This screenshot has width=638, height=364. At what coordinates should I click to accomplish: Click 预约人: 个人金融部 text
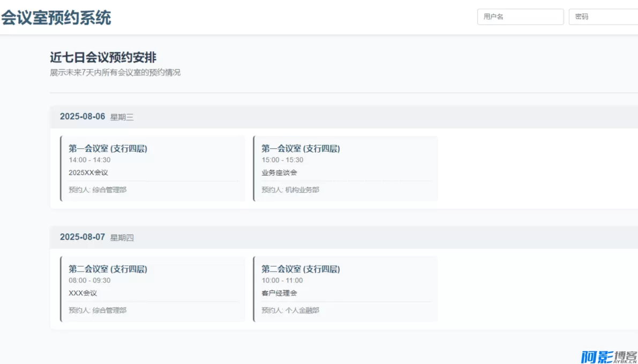pyautogui.click(x=291, y=310)
